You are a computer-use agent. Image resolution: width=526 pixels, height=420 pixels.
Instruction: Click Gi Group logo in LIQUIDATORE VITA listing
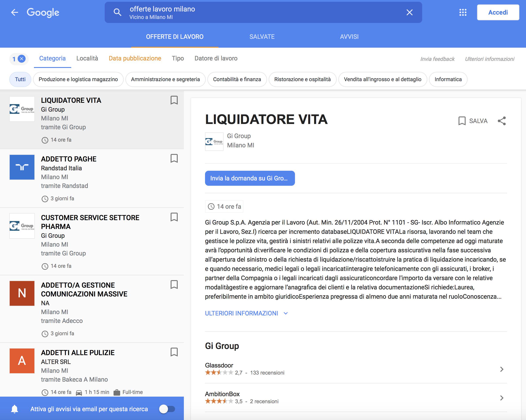[x=22, y=109]
